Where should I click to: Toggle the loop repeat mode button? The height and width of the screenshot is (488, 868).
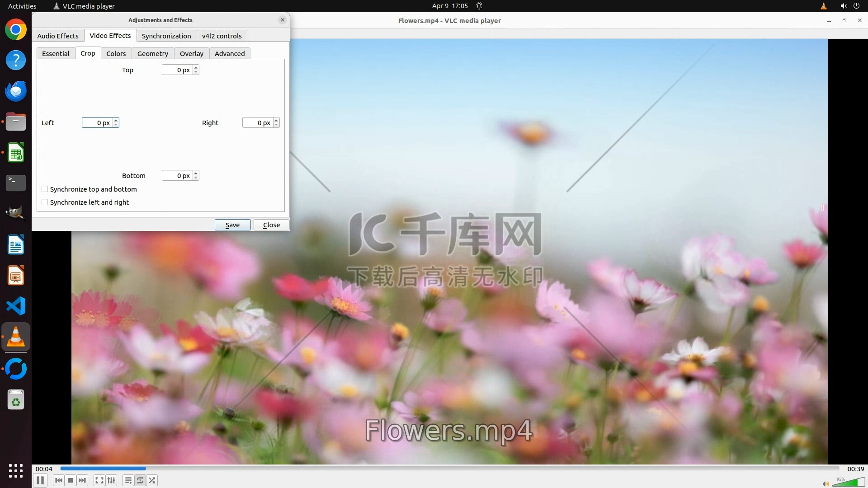click(x=140, y=480)
